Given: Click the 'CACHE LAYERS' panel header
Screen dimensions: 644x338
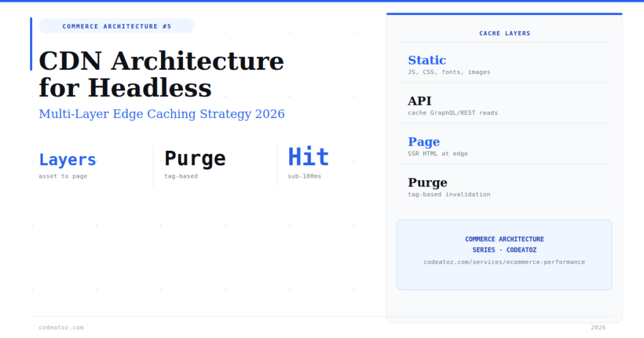Looking at the screenshot, I should [x=505, y=33].
